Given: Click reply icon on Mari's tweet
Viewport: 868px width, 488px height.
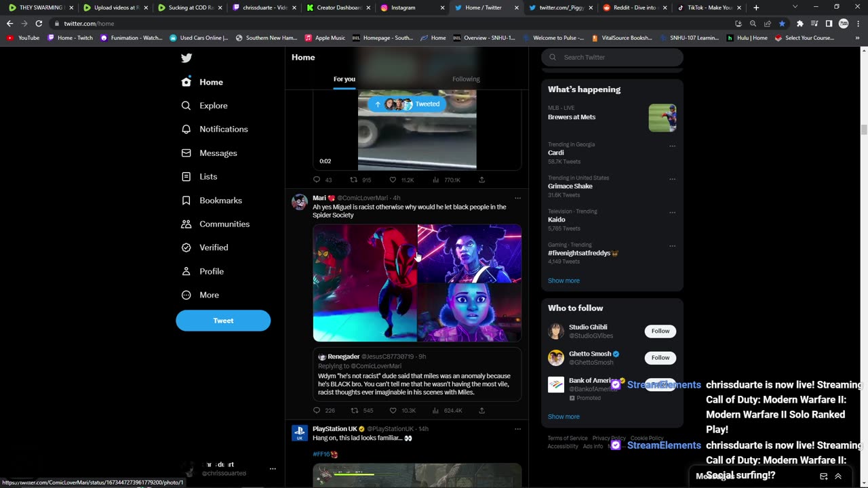Looking at the screenshot, I should click(x=317, y=411).
